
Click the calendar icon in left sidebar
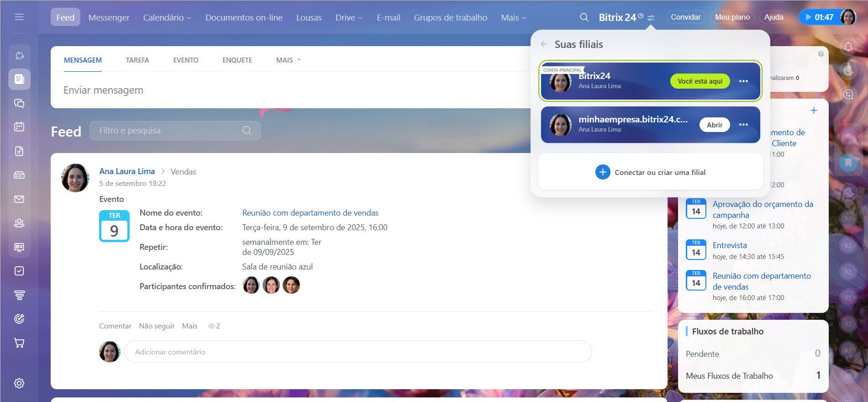click(19, 127)
